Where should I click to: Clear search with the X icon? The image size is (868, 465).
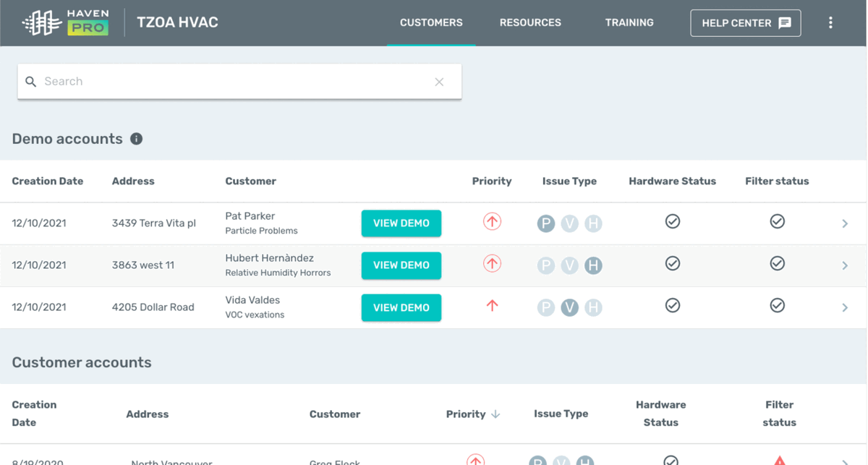[439, 82]
